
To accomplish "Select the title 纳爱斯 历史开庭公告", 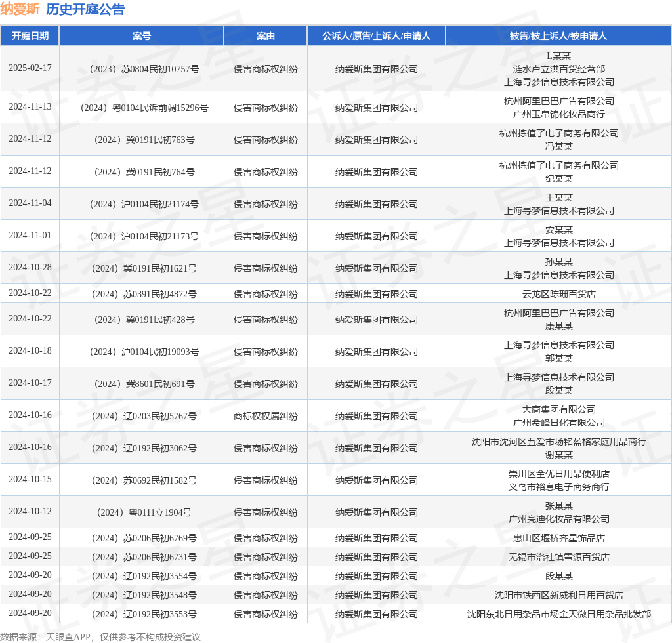I will coord(62,9).
